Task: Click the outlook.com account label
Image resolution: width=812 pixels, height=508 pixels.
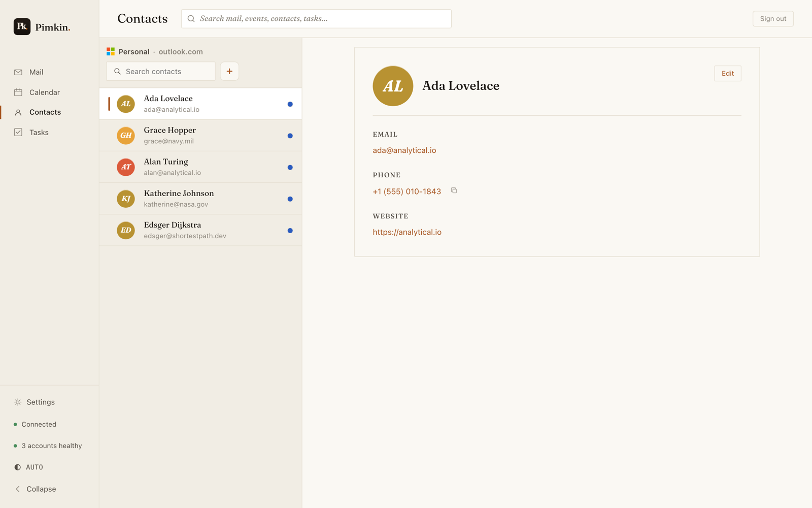Action: tap(181, 52)
